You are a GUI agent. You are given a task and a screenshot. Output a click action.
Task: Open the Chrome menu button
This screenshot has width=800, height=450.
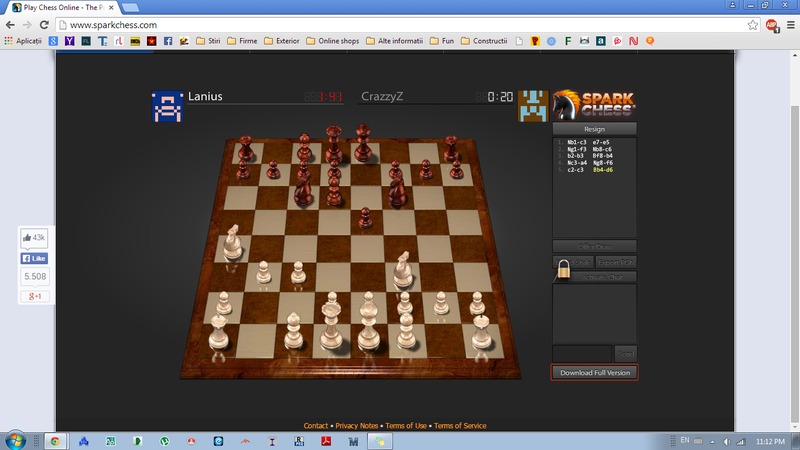789,24
